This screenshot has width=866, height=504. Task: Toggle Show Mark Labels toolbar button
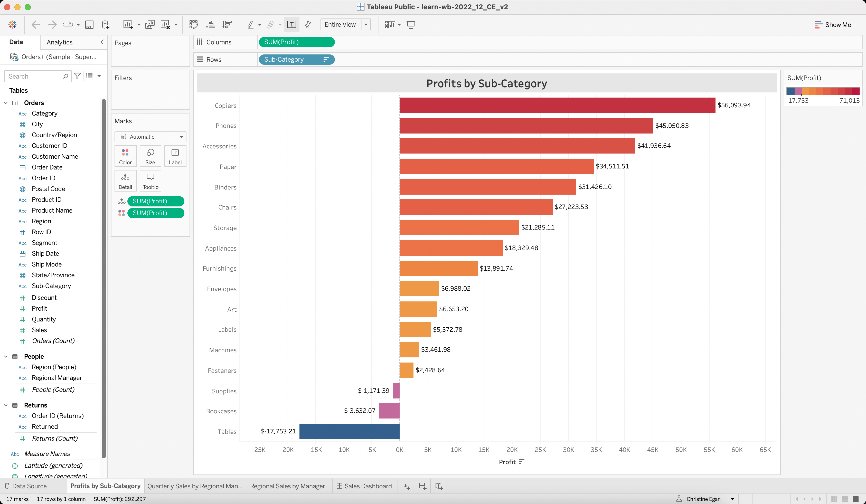[291, 25]
